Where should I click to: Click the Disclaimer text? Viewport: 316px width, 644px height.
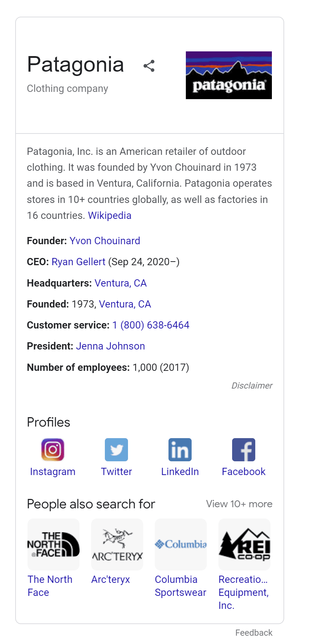252,386
